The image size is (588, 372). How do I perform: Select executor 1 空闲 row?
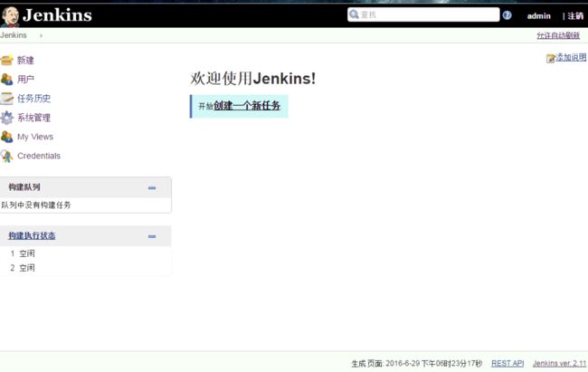(x=86, y=253)
